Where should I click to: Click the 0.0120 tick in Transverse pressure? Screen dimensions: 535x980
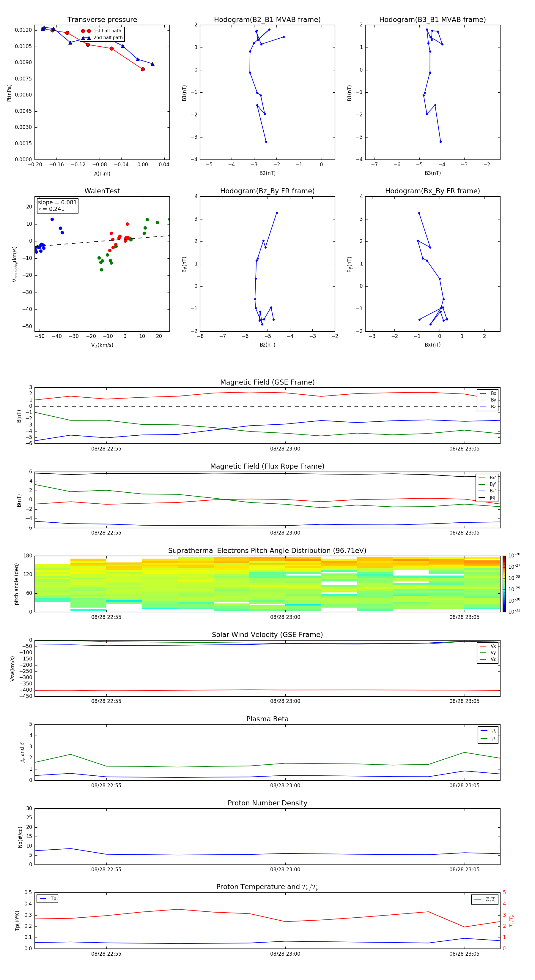23,30
